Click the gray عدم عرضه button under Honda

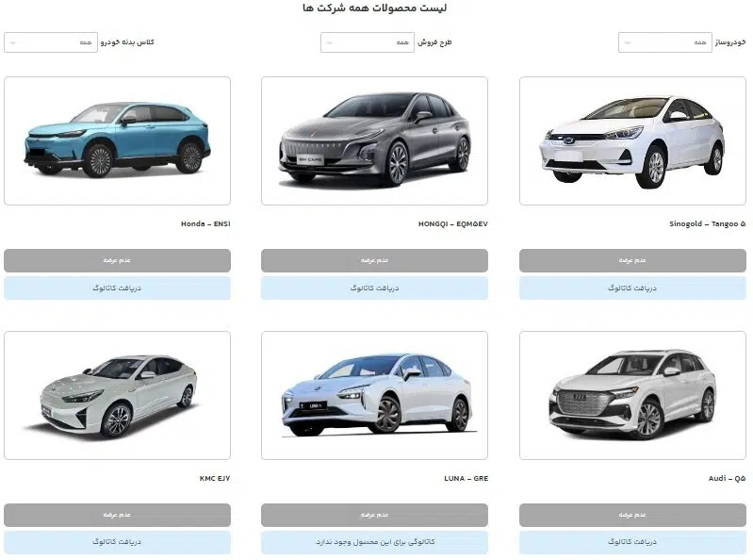pos(117,260)
